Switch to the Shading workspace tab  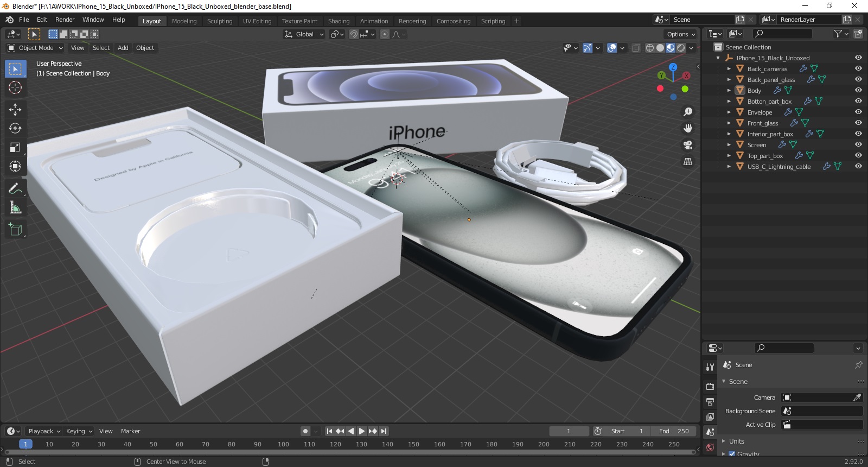point(339,21)
